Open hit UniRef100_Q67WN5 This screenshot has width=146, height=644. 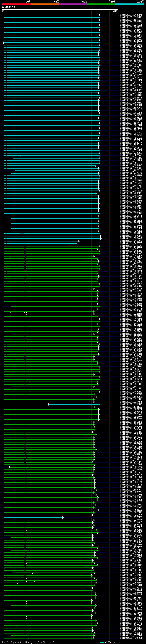coord(131,103)
